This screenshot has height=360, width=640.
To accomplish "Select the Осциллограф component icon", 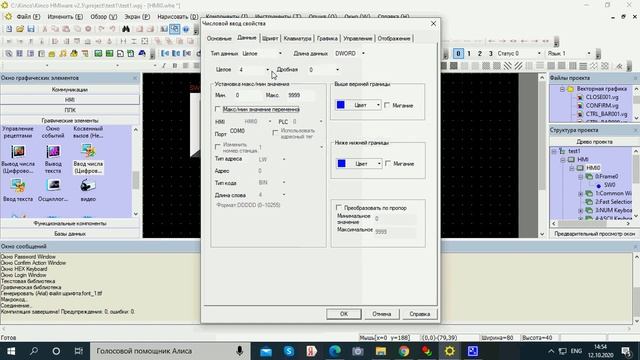I will (53, 186).
